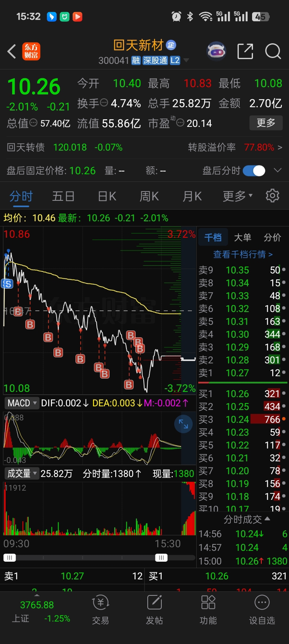Select the 千档 order book tab
Screen dimensions: 289x644
tap(213, 237)
